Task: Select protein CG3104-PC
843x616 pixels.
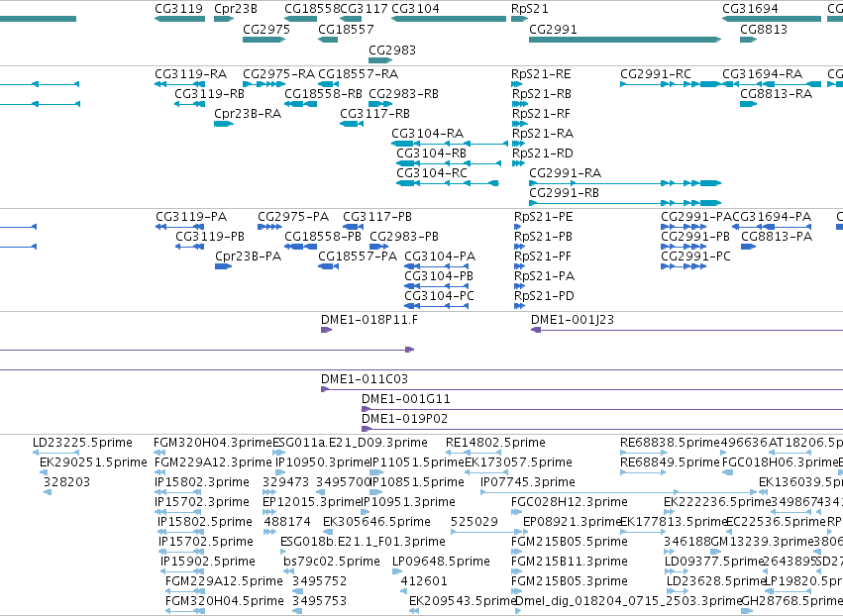Action: (x=437, y=306)
